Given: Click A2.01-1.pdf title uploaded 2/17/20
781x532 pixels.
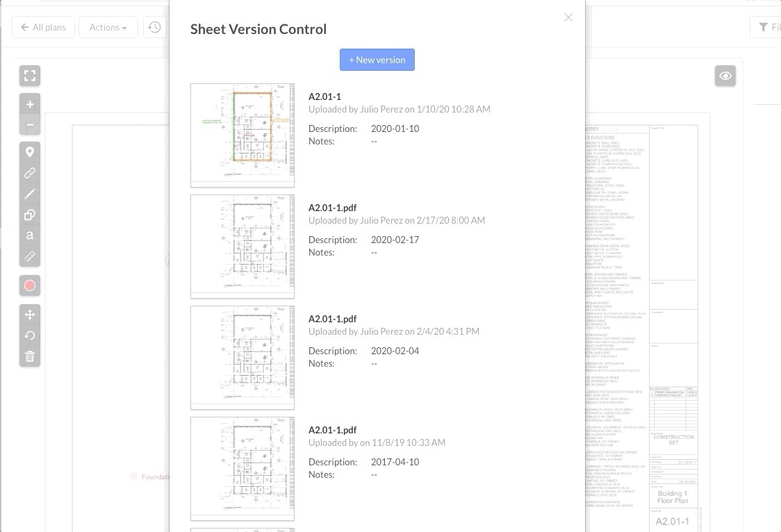Looking at the screenshot, I should coord(333,208).
